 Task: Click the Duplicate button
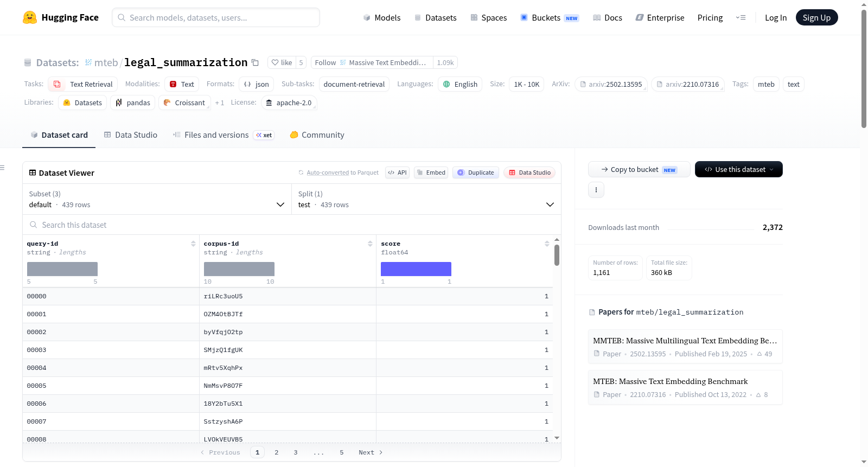point(476,172)
